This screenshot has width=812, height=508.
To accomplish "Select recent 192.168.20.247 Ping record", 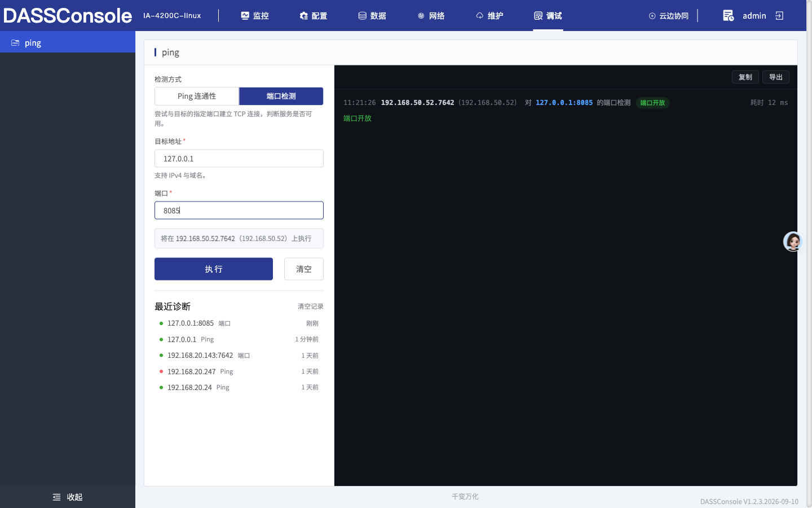I will tap(239, 371).
